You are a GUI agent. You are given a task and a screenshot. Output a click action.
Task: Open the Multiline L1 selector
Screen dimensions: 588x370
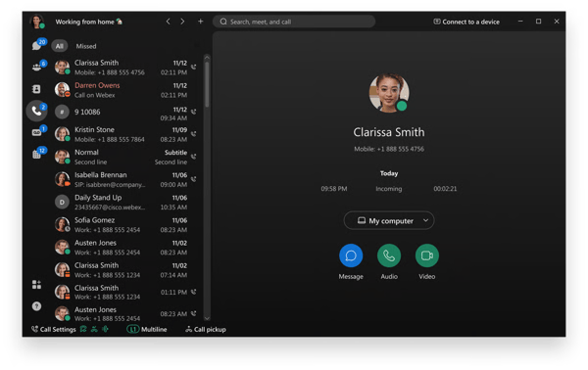(147, 329)
